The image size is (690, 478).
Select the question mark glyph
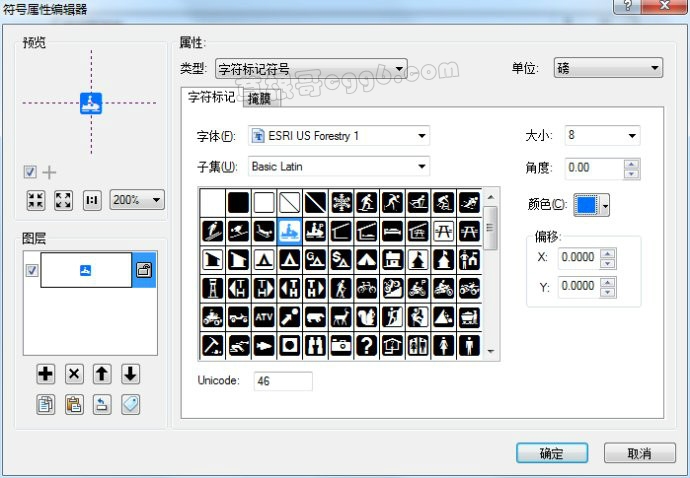tap(367, 346)
